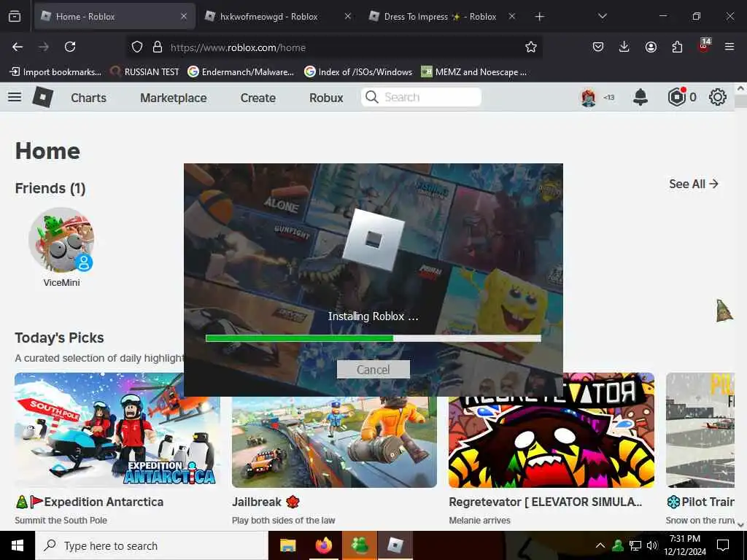This screenshot has width=747, height=560.
Task: Reload the current Roblox page
Action: pyautogui.click(x=70, y=47)
